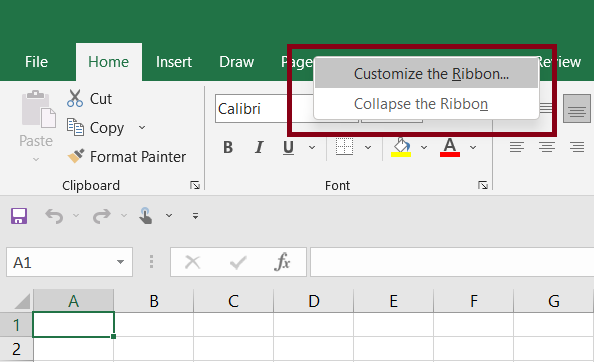This screenshot has width=594, height=362.
Task: Click the highlighted Middle Align button
Action: (577, 109)
